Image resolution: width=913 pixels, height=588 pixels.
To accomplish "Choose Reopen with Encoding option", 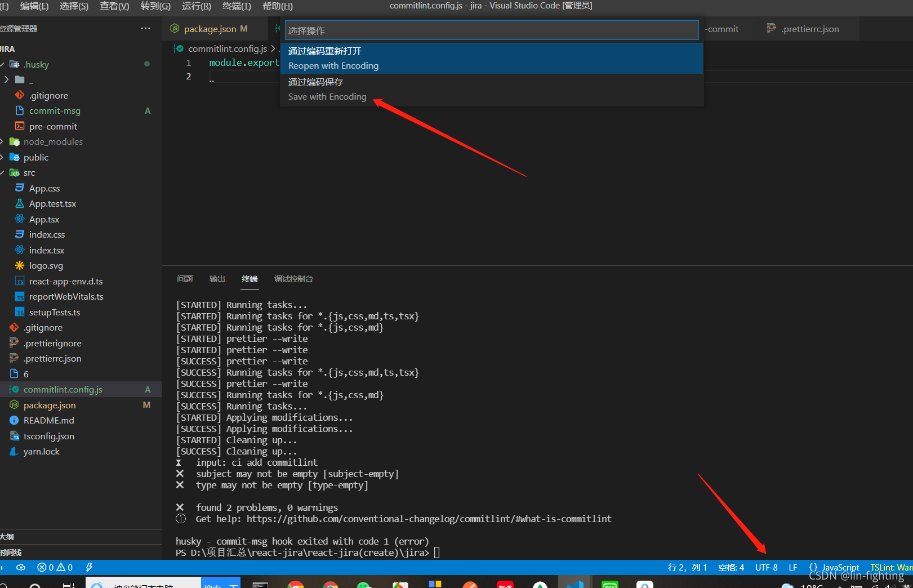I will coord(492,59).
